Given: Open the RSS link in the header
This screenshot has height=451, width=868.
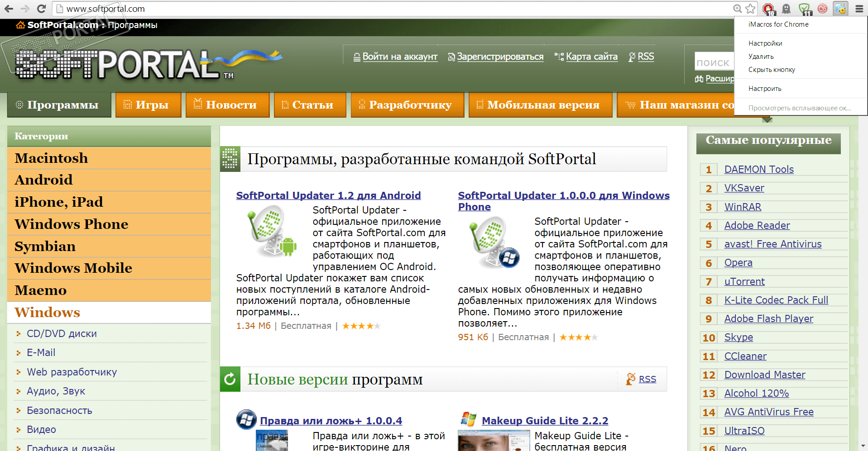Looking at the screenshot, I should click(x=646, y=57).
